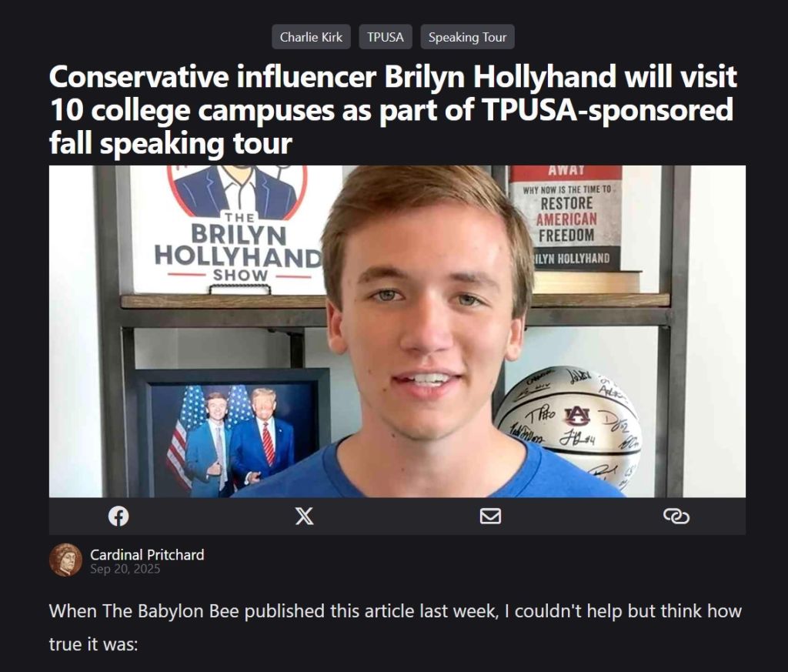Open the article's featured image
The image size is (788, 672).
pyautogui.click(x=397, y=331)
